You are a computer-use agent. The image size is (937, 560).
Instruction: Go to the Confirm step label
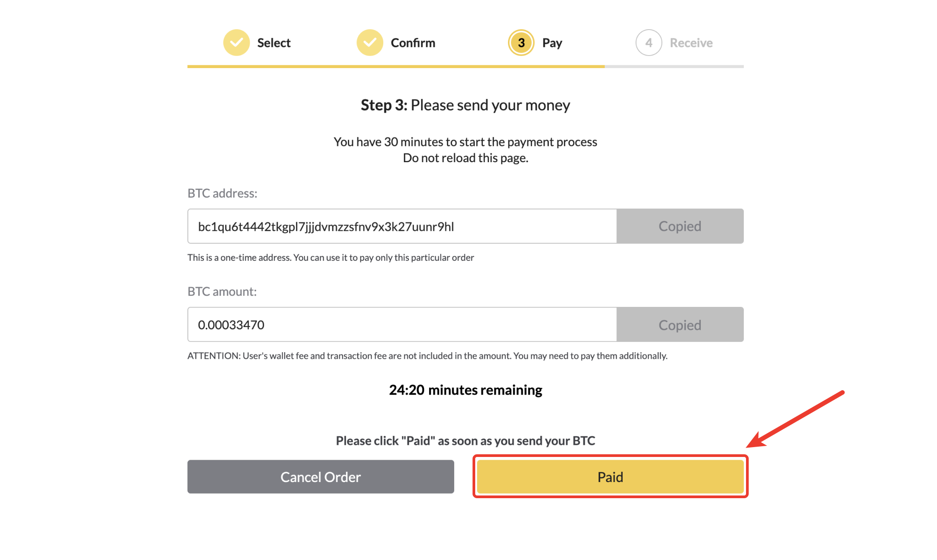coord(412,43)
